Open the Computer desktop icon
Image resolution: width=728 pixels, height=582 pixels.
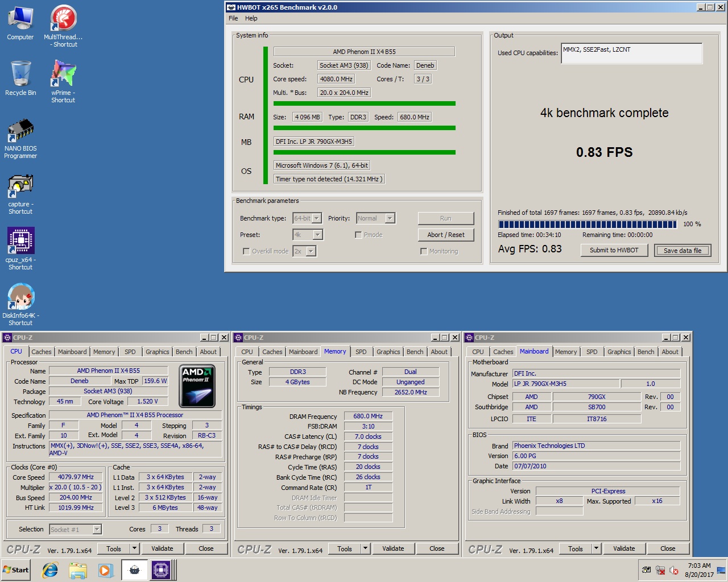coord(20,23)
